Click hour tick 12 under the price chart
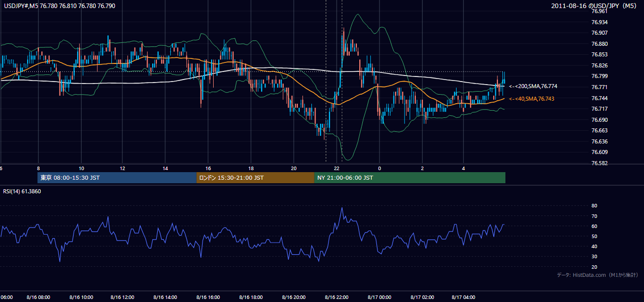This screenshot has height=302, width=644. [122, 169]
